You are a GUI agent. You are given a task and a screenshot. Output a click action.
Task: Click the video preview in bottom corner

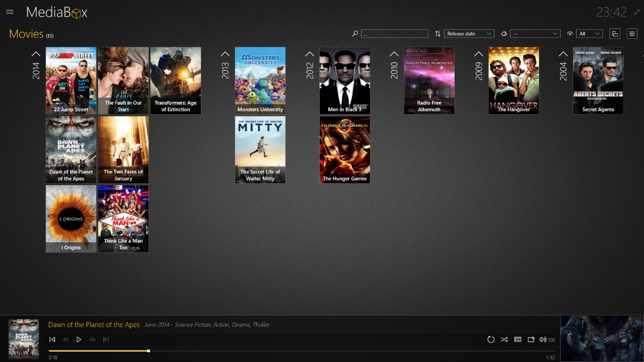point(602,338)
